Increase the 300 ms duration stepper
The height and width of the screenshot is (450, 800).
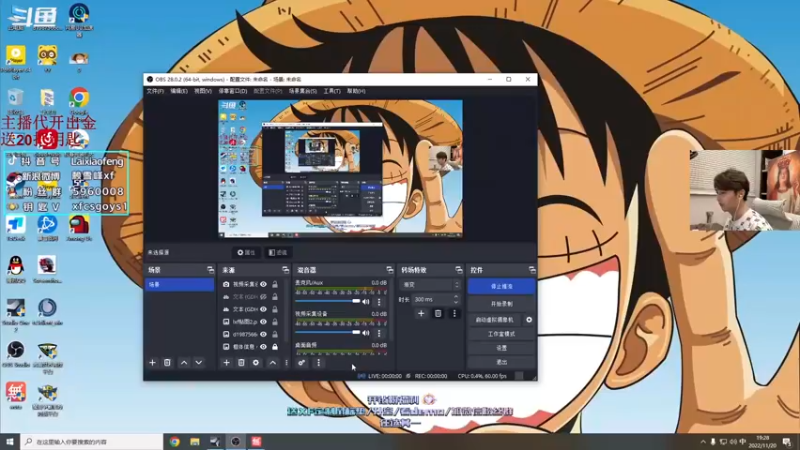[x=456, y=297]
